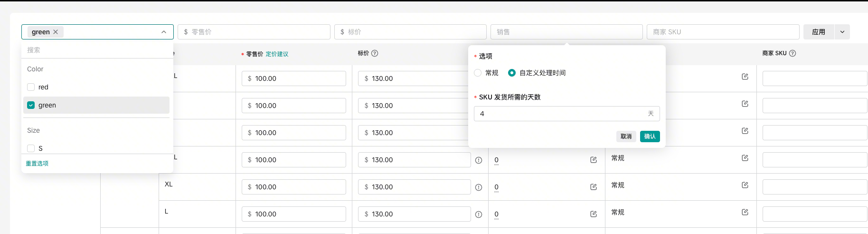Select 自定义处理时间 radio option
The width and height of the screenshot is (868, 234).
point(512,73)
